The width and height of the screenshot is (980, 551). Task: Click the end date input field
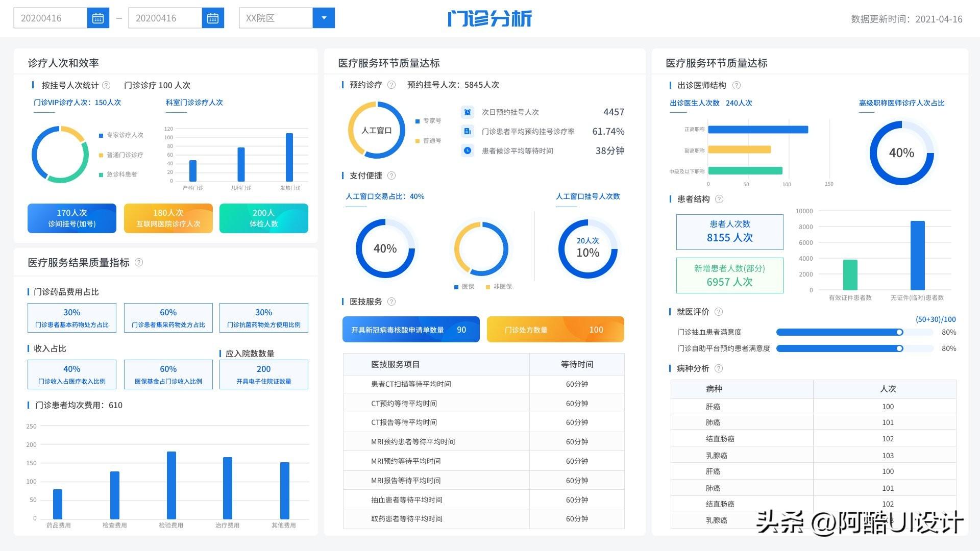[x=165, y=18]
